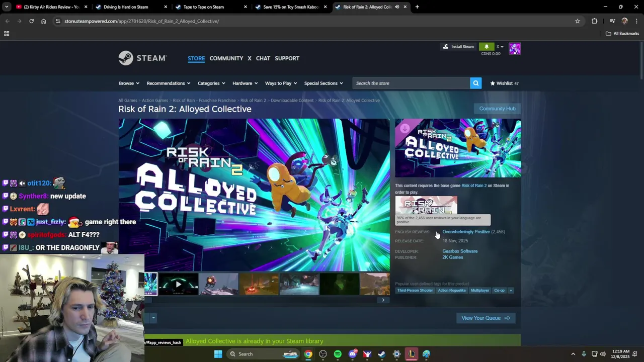The image size is (644, 362).
Task: Bookmark this page with the star icon
Action: pos(578,21)
